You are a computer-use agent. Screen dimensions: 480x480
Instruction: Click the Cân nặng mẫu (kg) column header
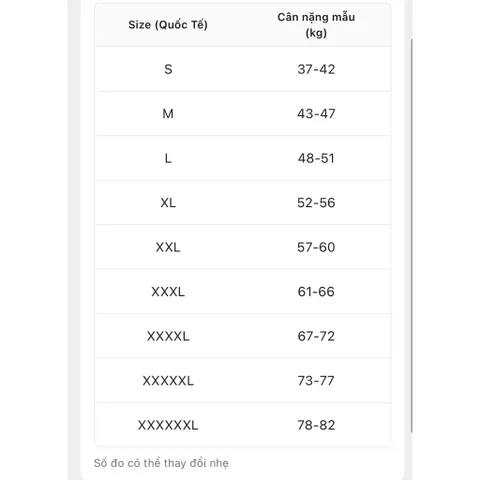(316, 25)
